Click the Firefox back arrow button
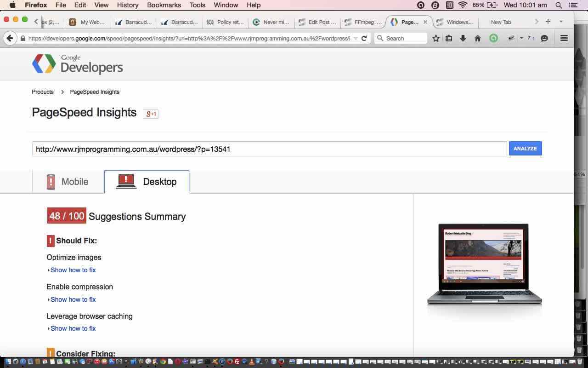Screen dimensions: 588x368 tap(10, 38)
